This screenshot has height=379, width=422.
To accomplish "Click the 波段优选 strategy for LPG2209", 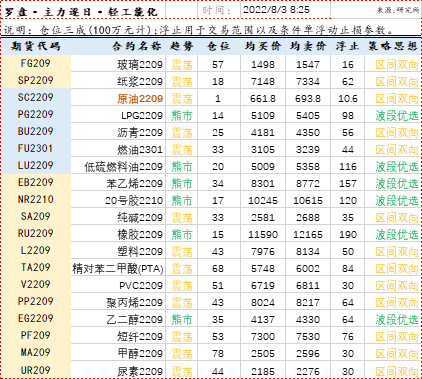I will click(397, 116).
